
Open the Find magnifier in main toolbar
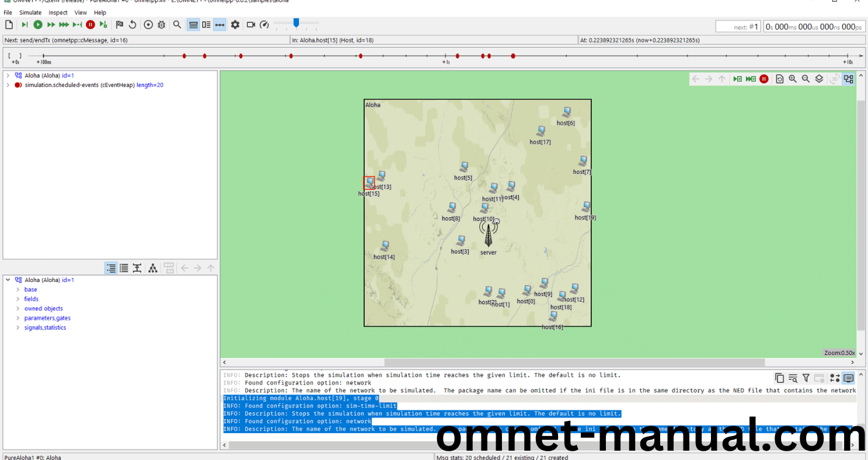[x=177, y=25]
